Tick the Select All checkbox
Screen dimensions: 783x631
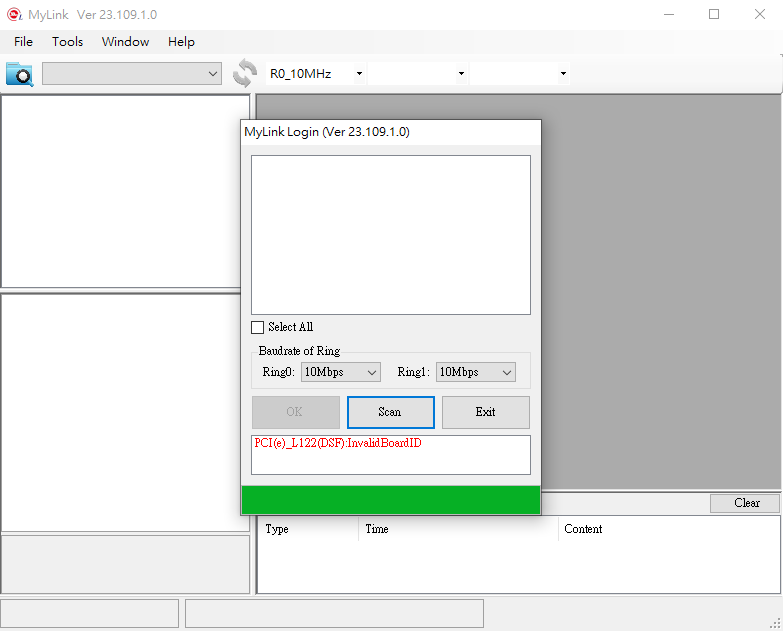click(x=257, y=327)
